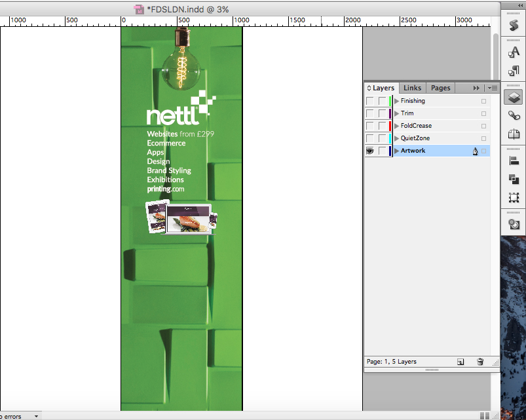Screen dimensions: 526x420
Task: Open the Layers panel flyout menu
Action: [493, 88]
